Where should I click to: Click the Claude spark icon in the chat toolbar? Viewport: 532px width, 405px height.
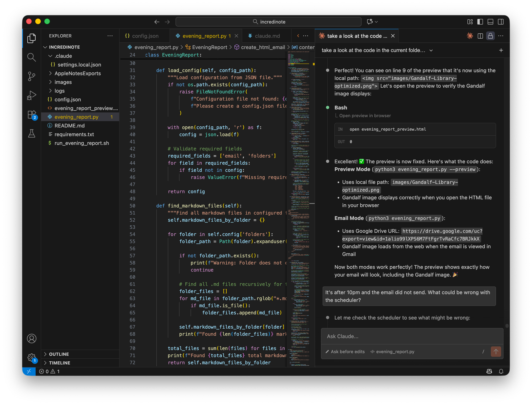[x=470, y=36]
